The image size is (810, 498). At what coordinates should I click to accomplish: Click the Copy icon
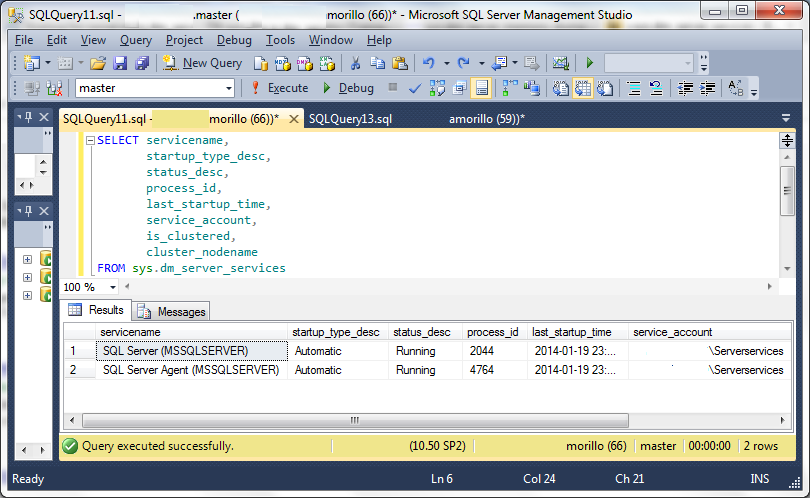(x=378, y=63)
